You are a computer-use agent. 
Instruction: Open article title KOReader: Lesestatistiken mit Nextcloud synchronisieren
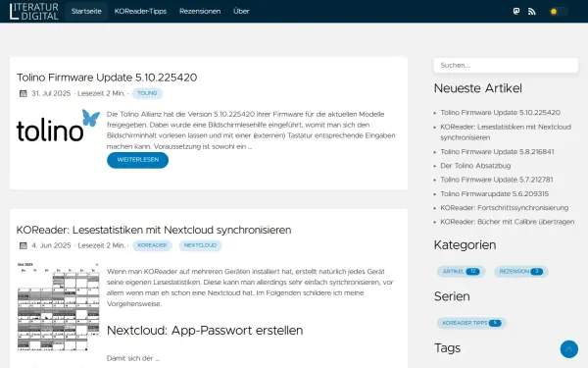point(154,230)
